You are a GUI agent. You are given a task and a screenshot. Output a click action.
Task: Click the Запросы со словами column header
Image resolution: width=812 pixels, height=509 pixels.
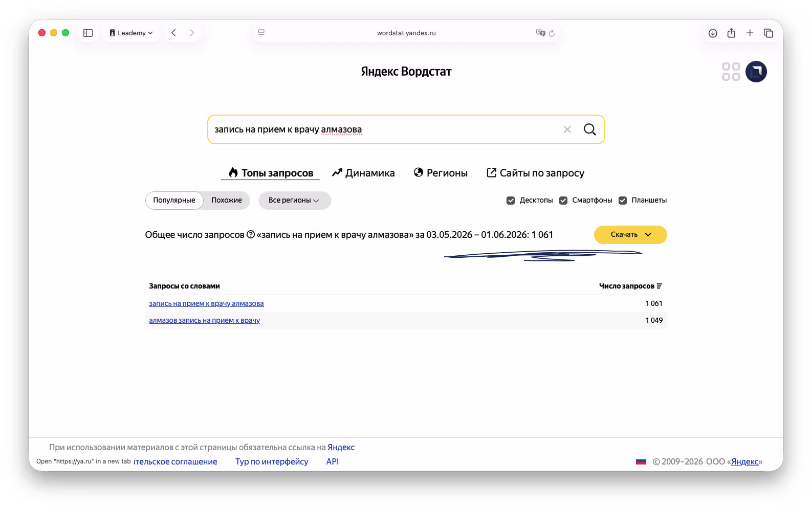click(184, 286)
